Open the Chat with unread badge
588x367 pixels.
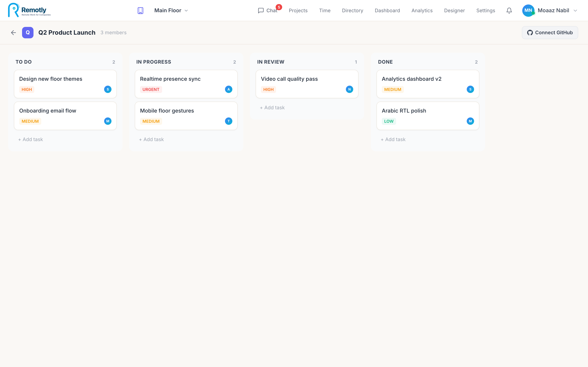[x=268, y=10]
